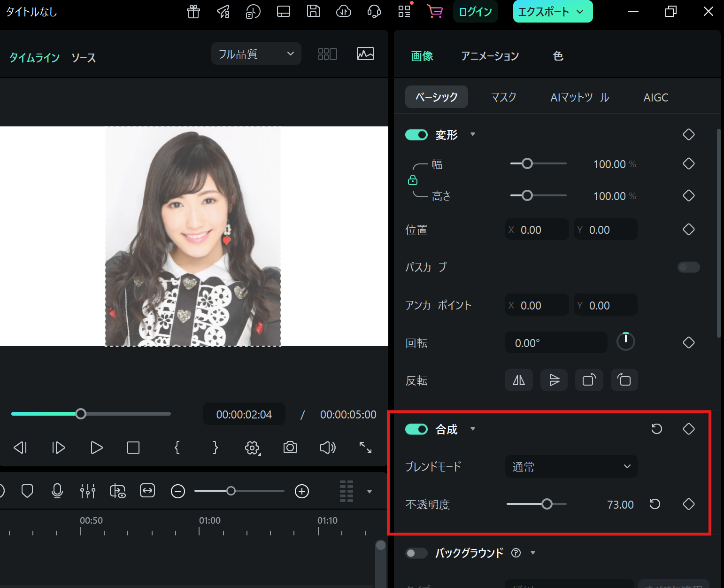The height and width of the screenshot is (588, 724).
Task: Adjust the 高さ height slider
Action: point(538,195)
